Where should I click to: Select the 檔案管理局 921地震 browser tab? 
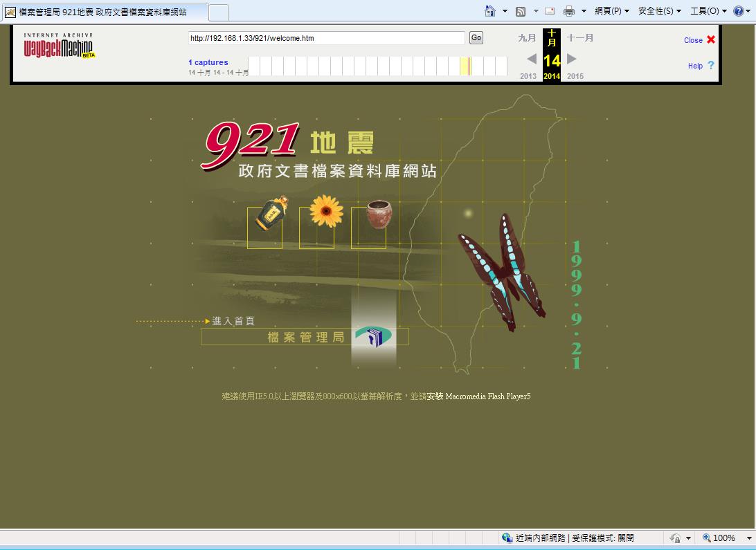coord(105,12)
